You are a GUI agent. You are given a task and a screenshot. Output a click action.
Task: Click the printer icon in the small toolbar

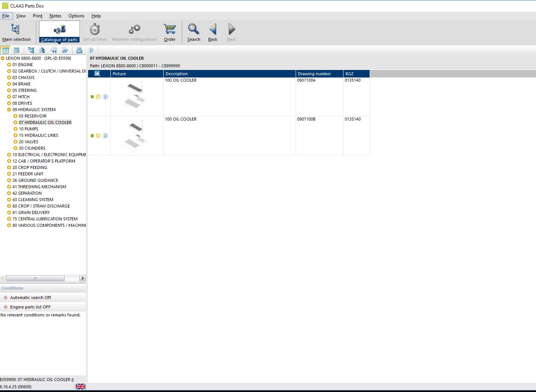79,50
